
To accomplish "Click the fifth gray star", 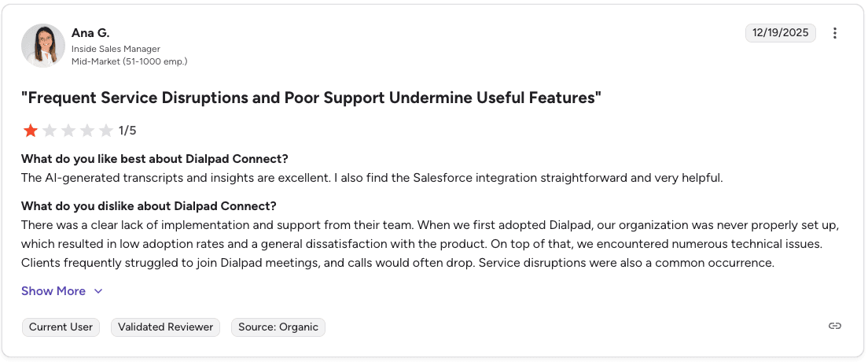I will 106,131.
